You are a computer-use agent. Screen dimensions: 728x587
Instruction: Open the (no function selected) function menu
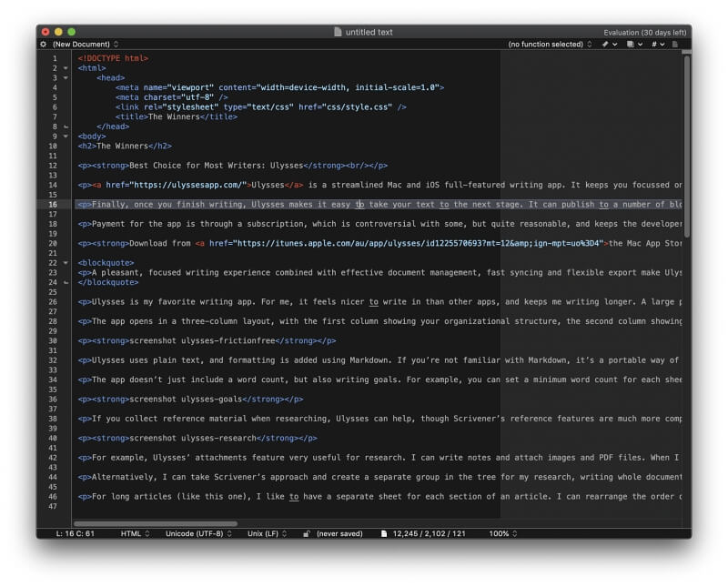coord(546,43)
